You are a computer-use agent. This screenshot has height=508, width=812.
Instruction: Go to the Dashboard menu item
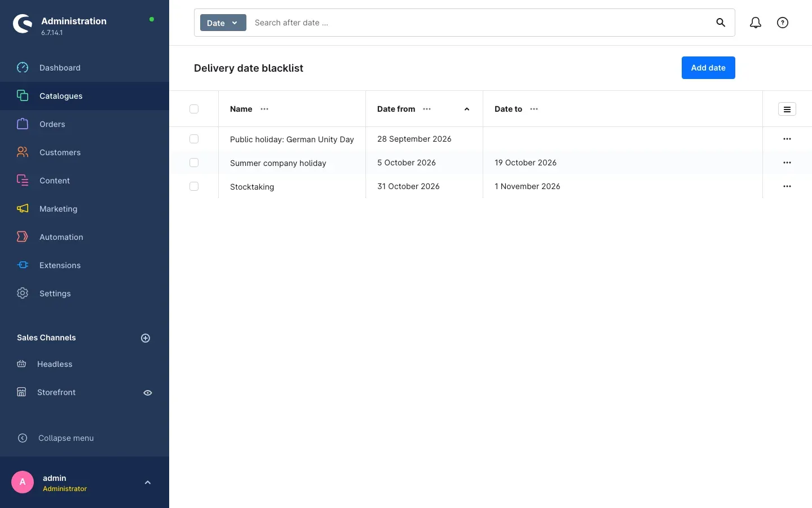[85, 68]
